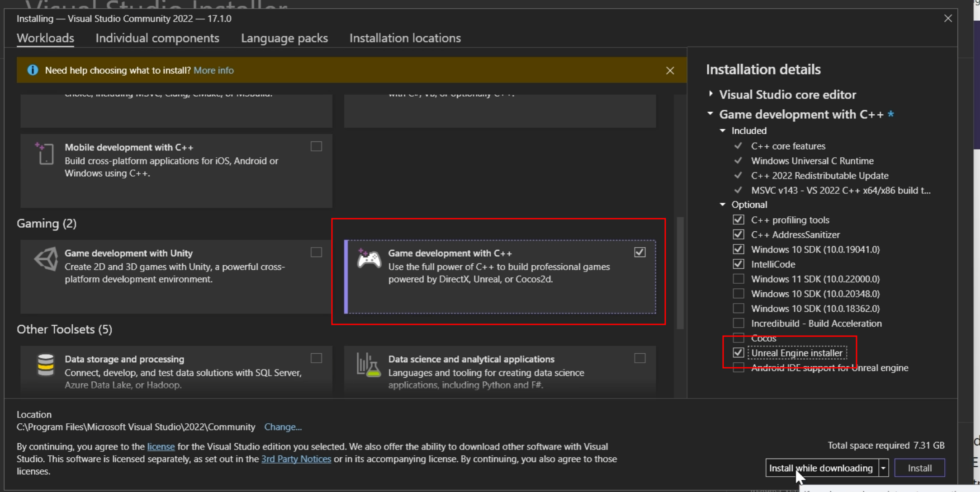Click the blue info icon in banner

click(x=33, y=70)
